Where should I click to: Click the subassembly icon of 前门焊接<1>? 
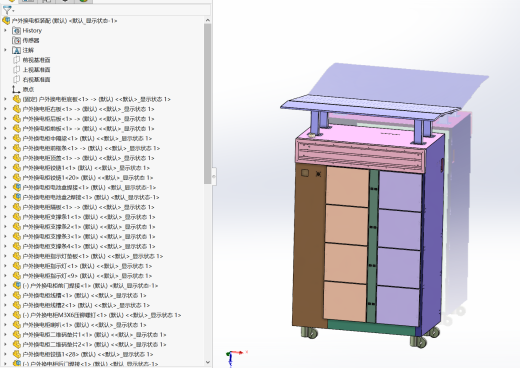[17, 286]
